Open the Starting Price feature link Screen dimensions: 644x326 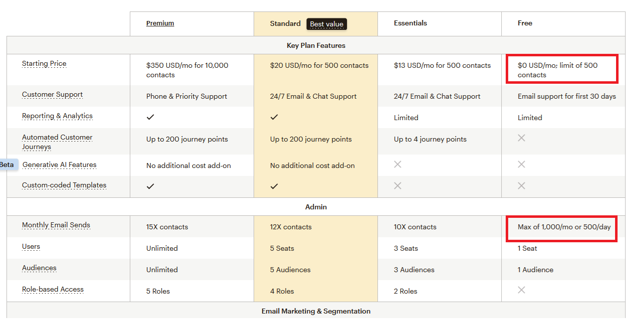(x=44, y=64)
